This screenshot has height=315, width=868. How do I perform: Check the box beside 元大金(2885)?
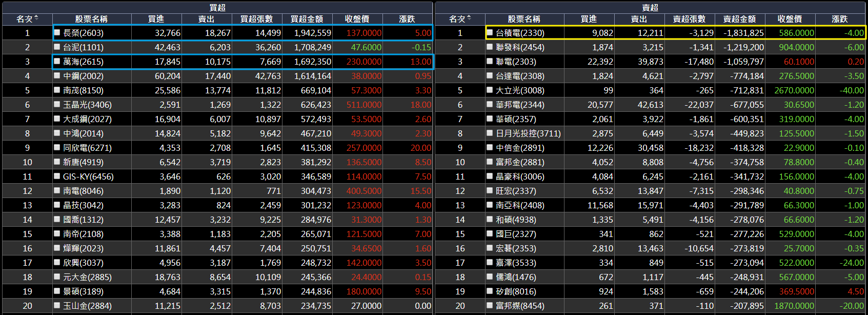57,277
